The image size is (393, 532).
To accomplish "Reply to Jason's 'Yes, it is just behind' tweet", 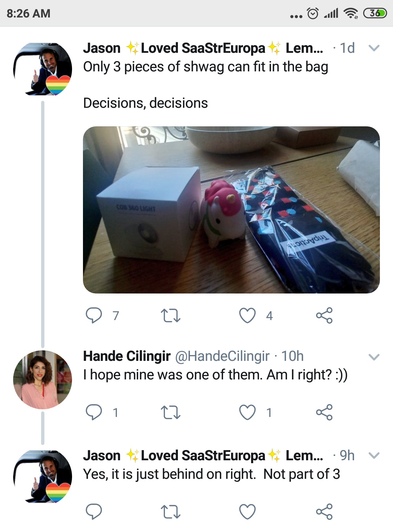I will pyautogui.click(x=94, y=512).
